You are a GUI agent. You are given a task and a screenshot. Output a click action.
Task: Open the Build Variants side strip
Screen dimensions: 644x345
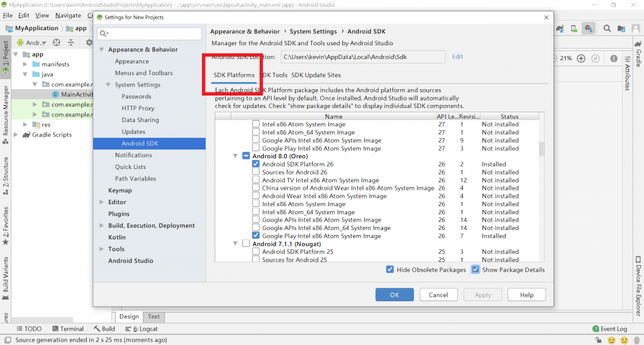pyautogui.click(x=5, y=278)
